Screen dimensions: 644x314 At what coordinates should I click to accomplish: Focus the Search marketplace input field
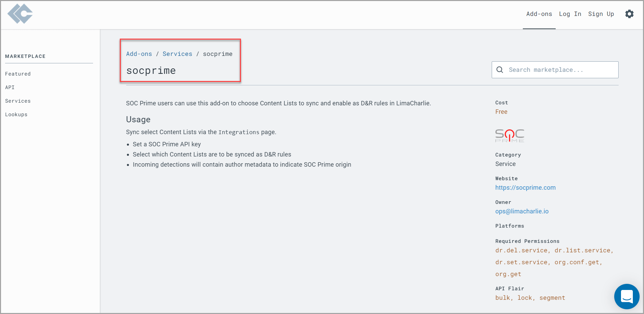555,70
